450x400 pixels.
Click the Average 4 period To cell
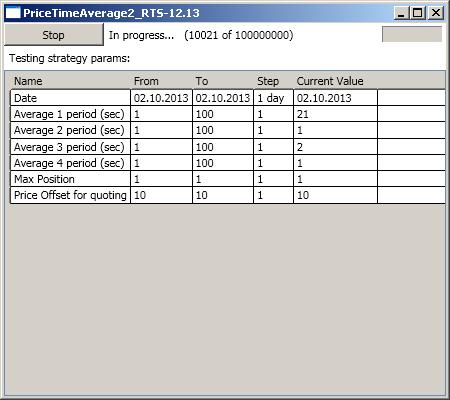click(223, 163)
